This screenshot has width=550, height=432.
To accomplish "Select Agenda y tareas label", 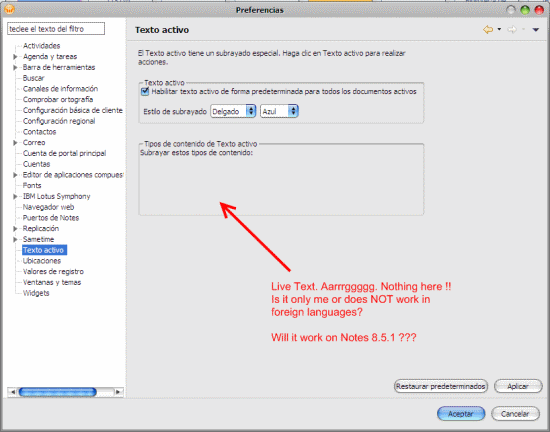I will click(x=50, y=56).
